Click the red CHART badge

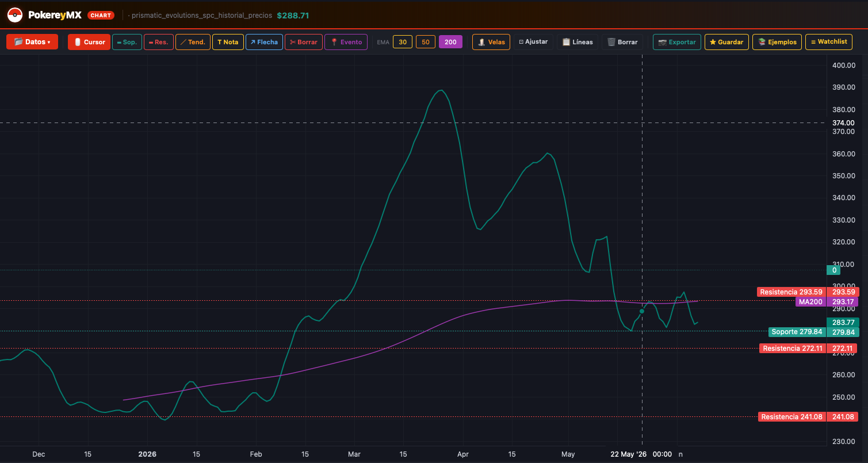[x=101, y=16]
